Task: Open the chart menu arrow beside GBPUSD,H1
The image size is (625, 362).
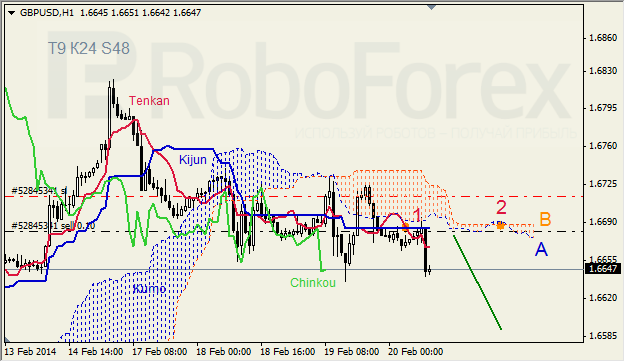Action: [11, 13]
